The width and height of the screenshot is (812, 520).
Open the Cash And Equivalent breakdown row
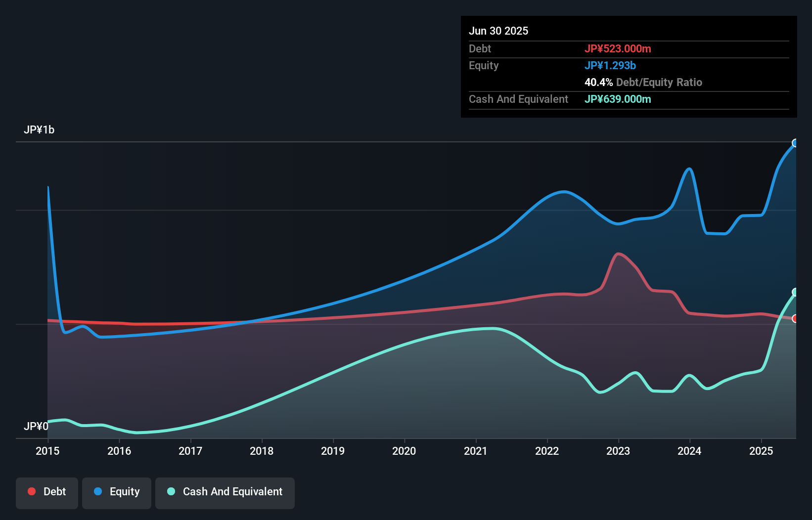(x=518, y=99)
